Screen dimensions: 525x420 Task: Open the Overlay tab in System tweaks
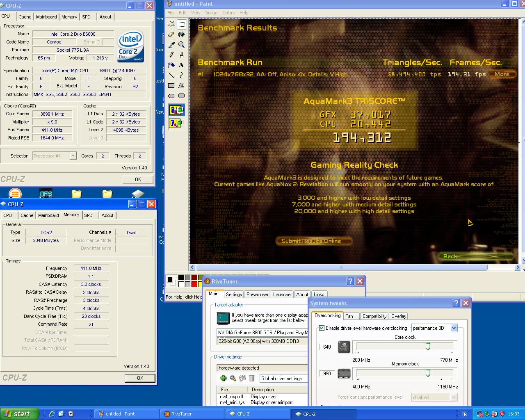click(398, 316)
